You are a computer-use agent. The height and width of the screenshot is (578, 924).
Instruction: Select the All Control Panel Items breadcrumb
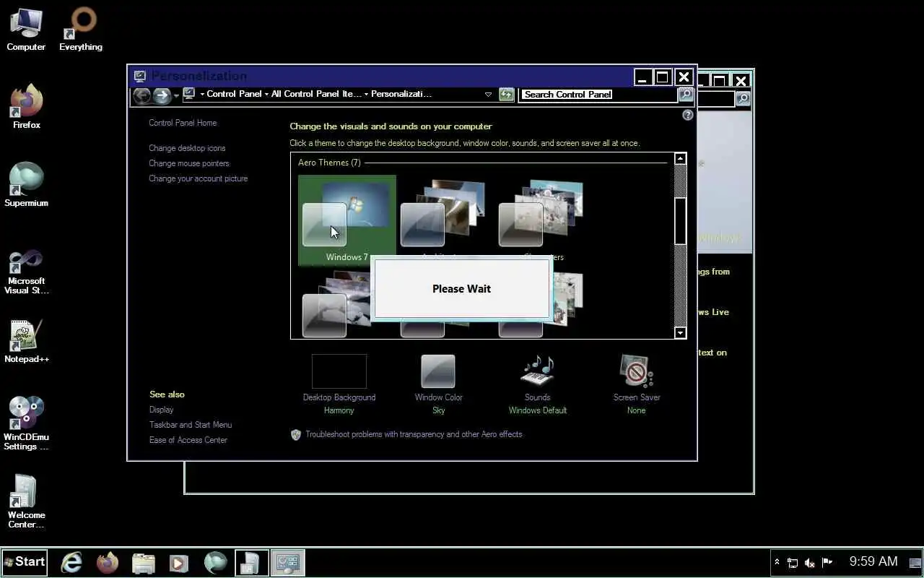[x=316, y=95]
